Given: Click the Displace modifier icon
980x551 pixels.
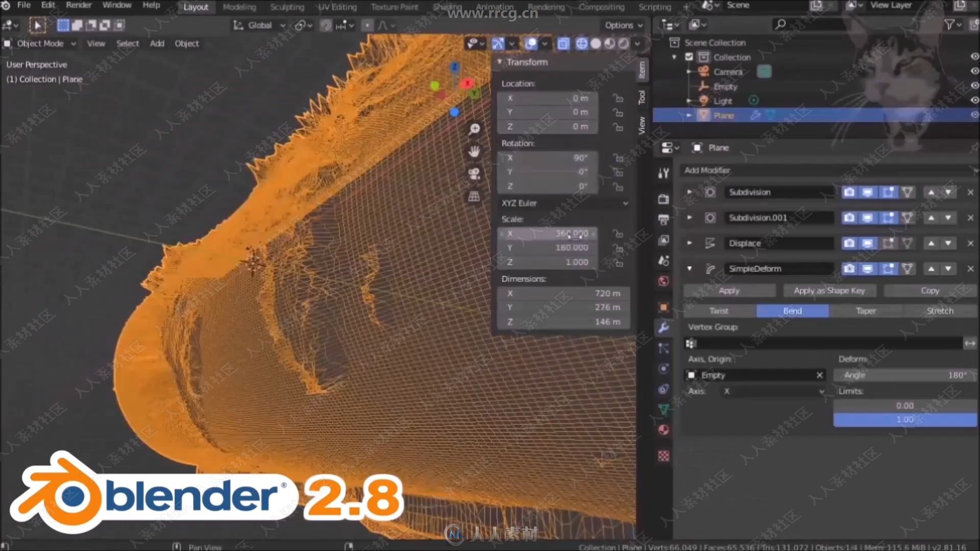Looking at the screenshot, I should click(710, 242).
